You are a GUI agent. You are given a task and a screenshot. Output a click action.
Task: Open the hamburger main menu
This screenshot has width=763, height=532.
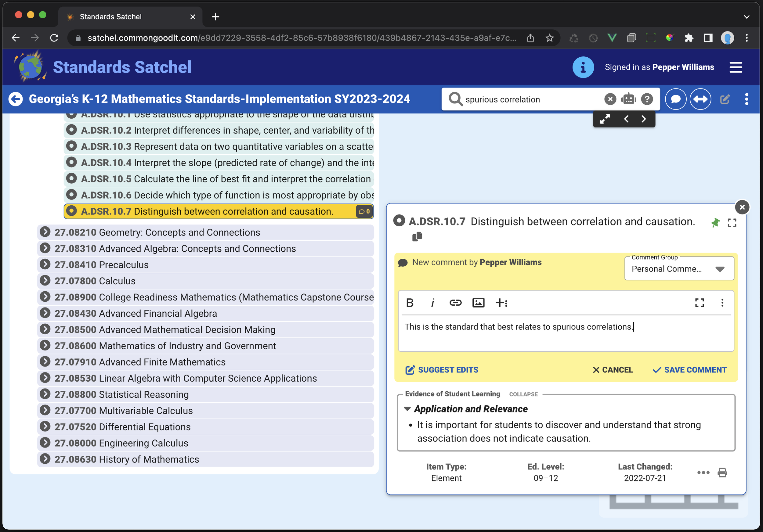(736, 67)
